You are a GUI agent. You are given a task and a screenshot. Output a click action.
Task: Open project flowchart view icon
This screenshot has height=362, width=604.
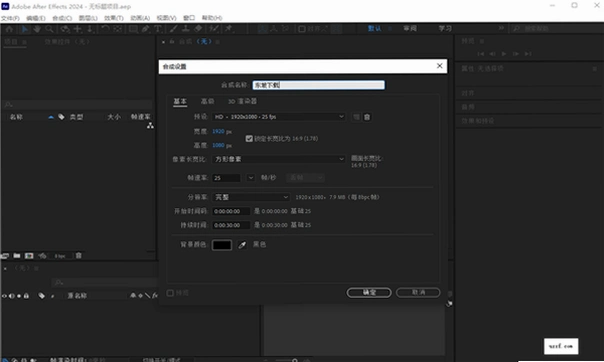(x=150, y=126)
